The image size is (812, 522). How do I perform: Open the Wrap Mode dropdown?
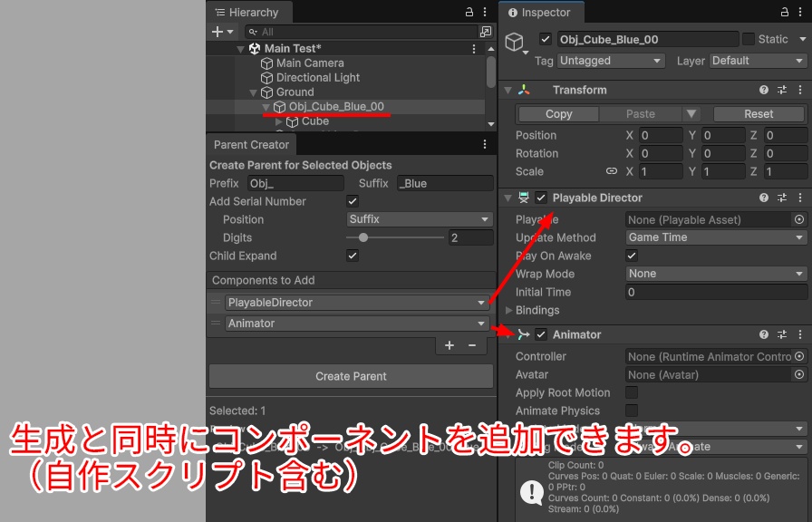pos(716,274)
